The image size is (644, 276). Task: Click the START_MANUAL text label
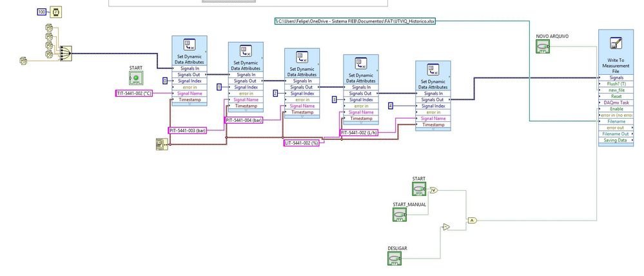[x=409, y=204]
